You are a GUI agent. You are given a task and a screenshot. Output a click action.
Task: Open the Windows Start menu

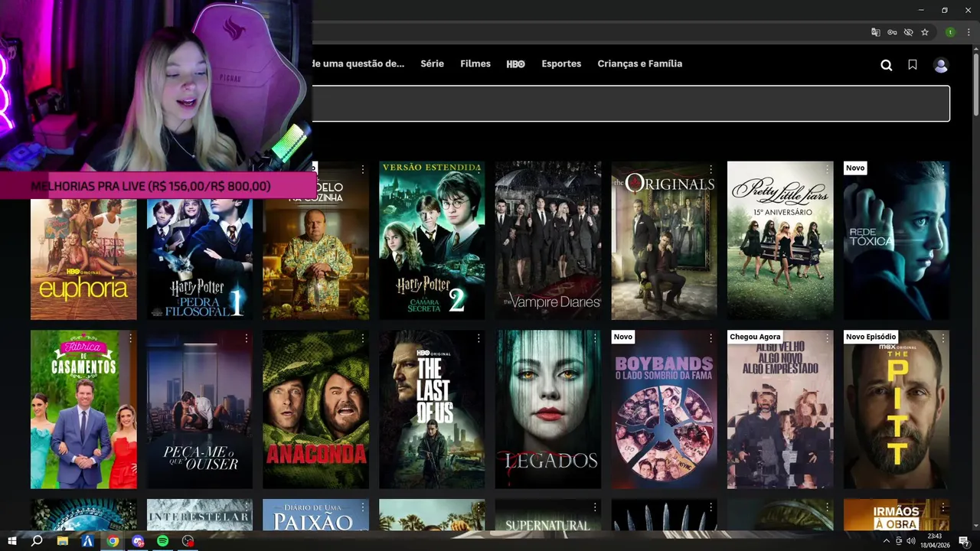[x=12, y=541]
